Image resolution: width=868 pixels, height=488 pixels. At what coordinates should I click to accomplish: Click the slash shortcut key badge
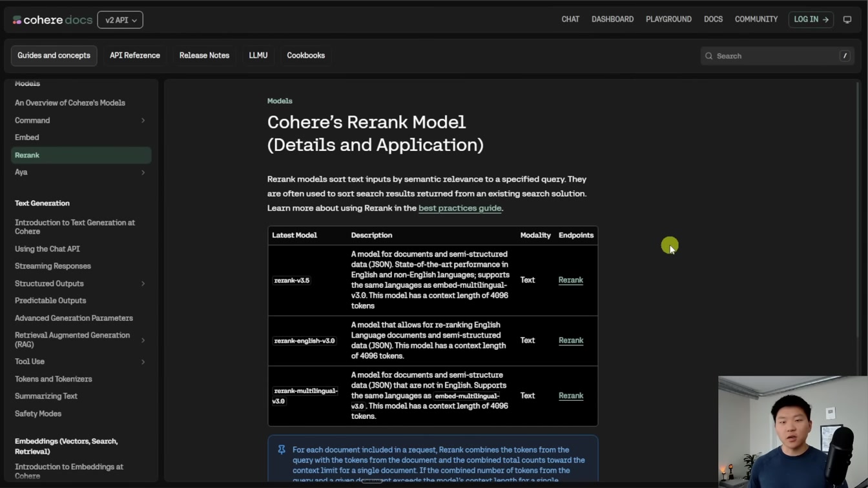(844, 56)
